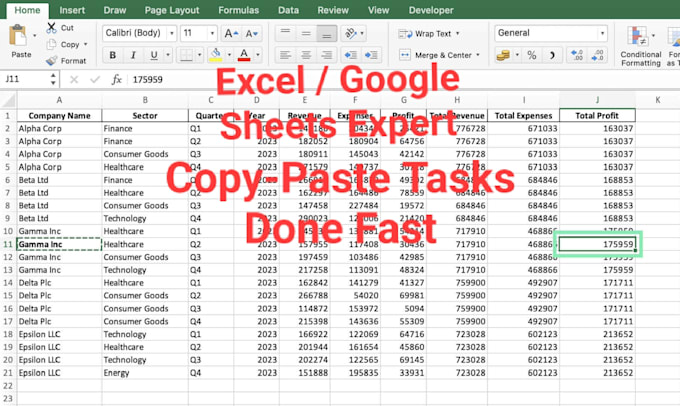Go to the Formulas tab
Image resolution: width=680 pixels, height=406 pixels.
point(239,10)
